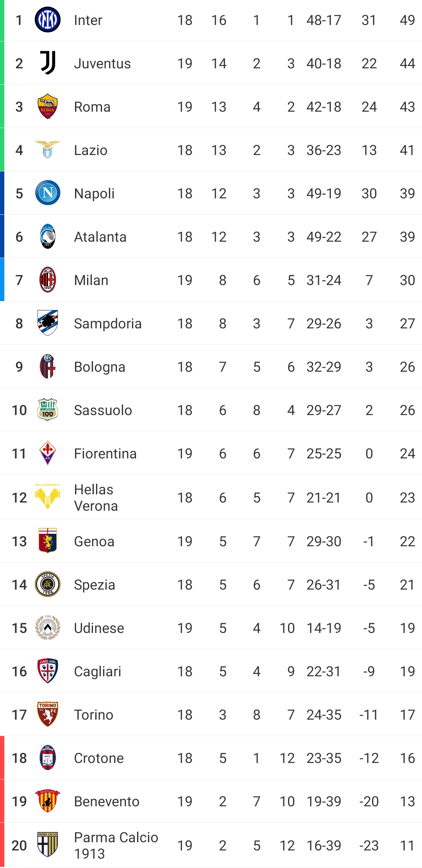The image size is (422, 868).
Task: Open the Inter club crest icon
Action: coord(48,20)
